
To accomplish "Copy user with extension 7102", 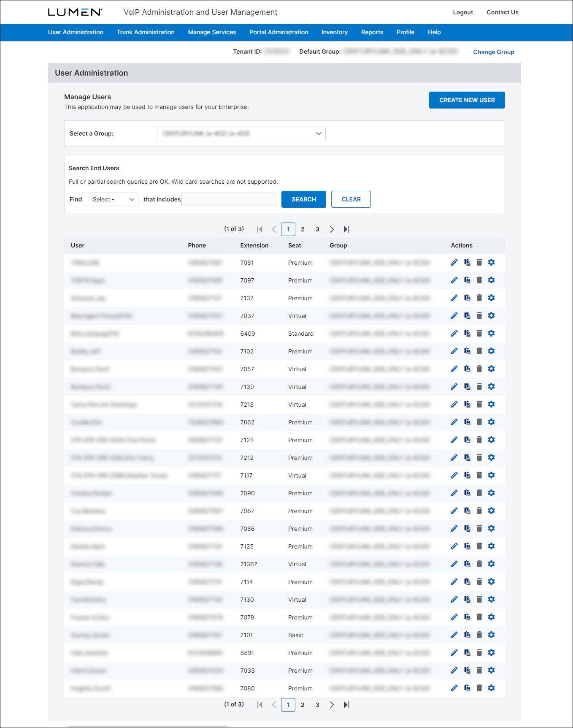I will click(467, 351).
